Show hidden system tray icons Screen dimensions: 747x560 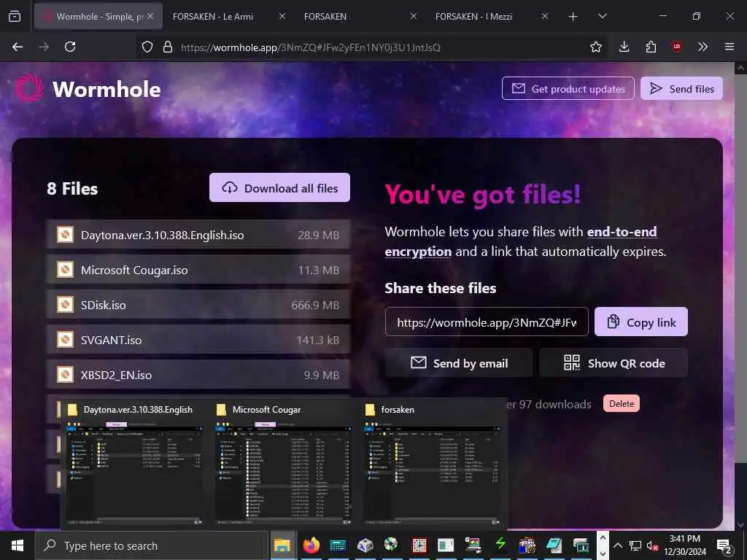pos(617,545)
